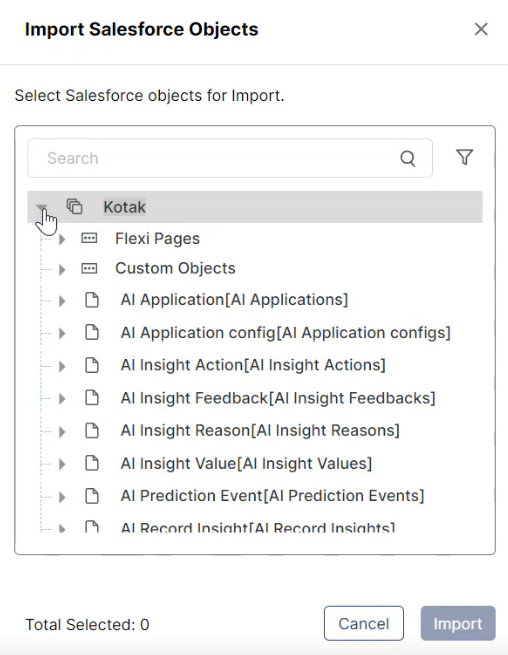508x655 pixels.
Task: Select AI Insight Feedback tree item
Action: (278, 398)
